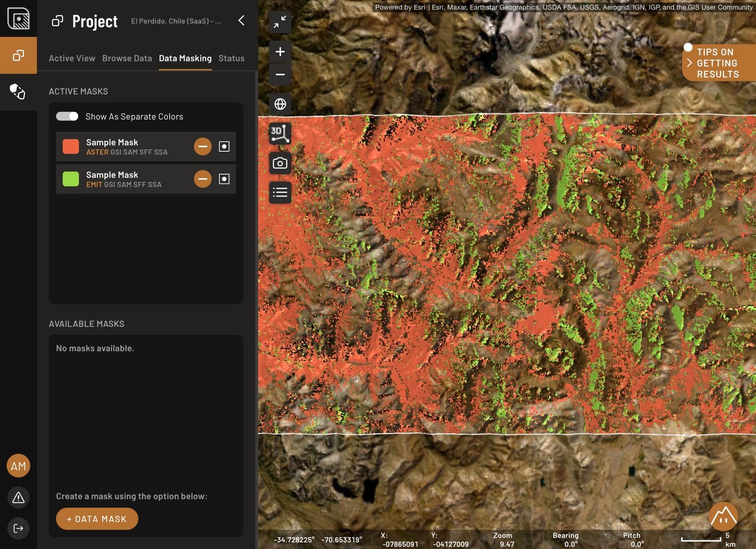Open the alerts warning icon

pos(18,497)
